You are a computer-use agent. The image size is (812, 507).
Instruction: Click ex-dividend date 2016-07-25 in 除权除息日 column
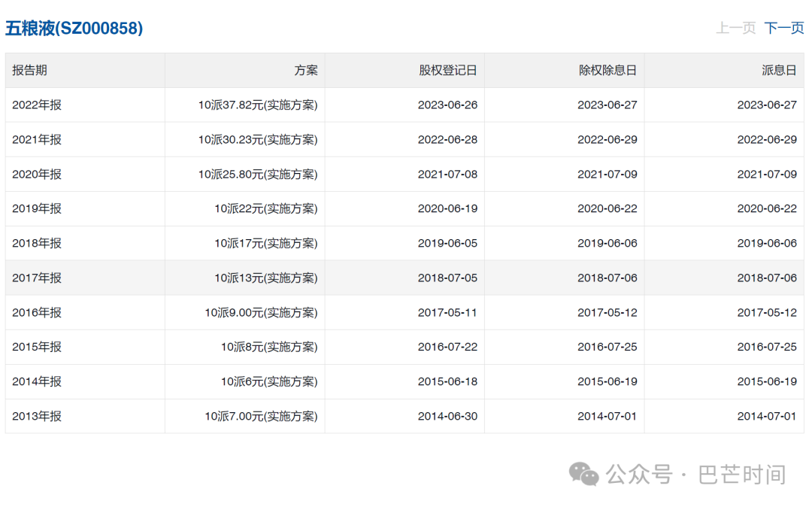tap(607, 347)
